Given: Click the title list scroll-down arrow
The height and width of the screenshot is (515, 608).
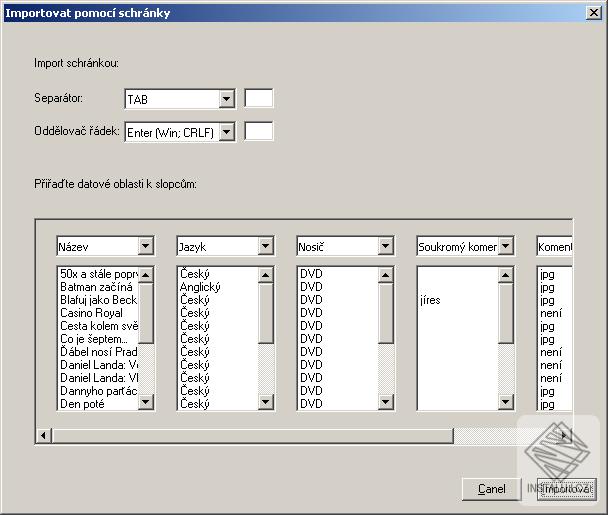Looking at the screenshot, I should coord(146,401).
